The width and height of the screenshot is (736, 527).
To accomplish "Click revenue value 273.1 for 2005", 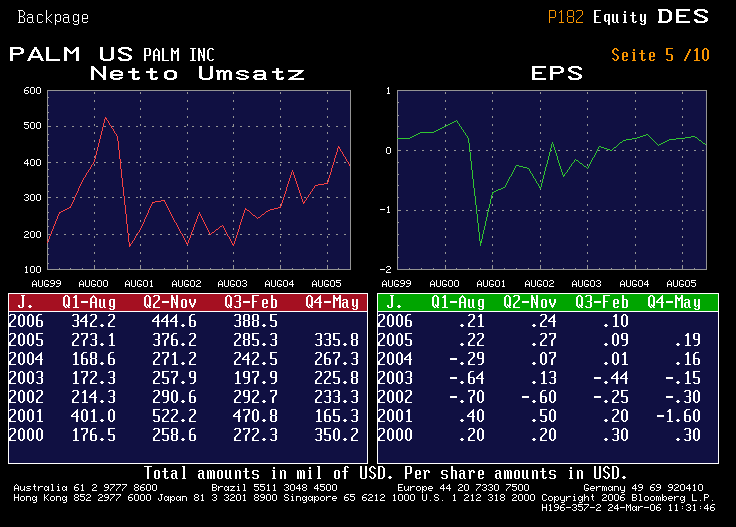I will [x=93, y=340].
